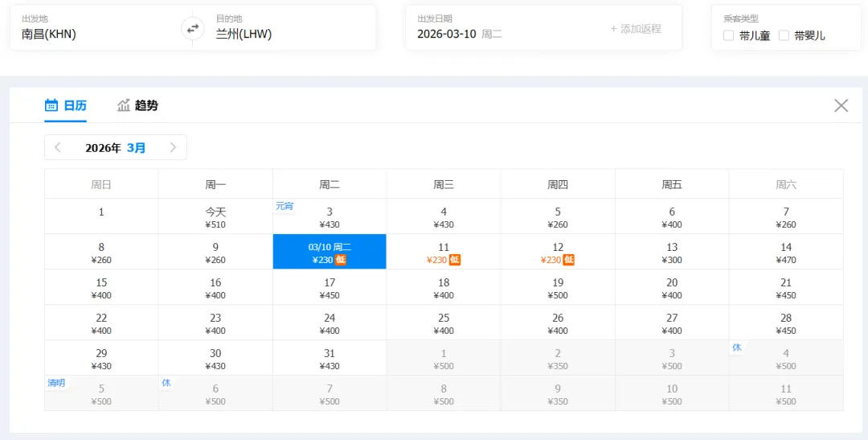The image size is (868, 440).
Task: Select March 18 priced ¥400
Action: [x=444, y=287]
